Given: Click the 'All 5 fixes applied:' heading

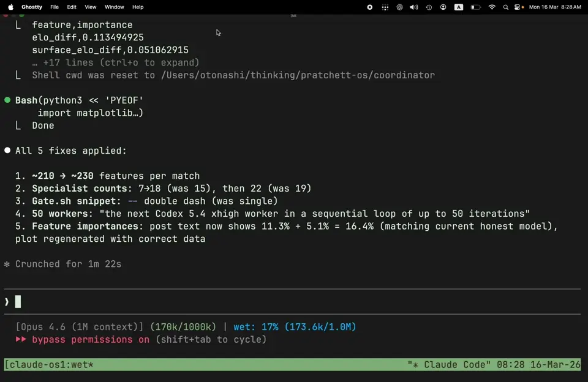Looking at the screenshot, I should click(x=71, y=151).
